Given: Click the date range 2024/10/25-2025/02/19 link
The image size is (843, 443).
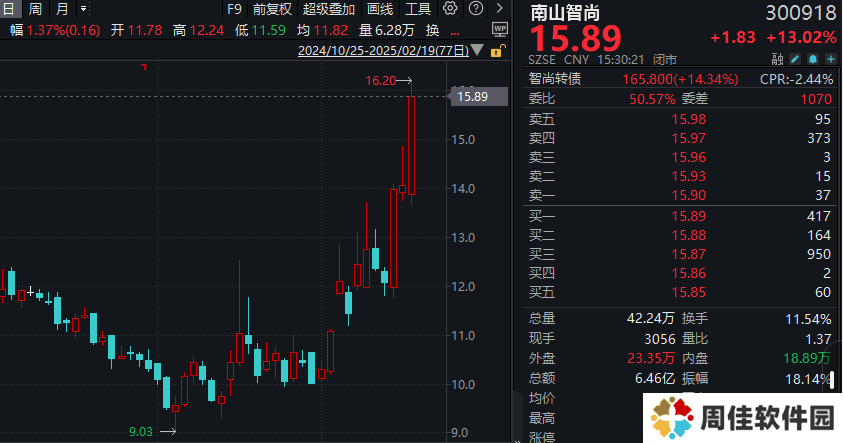Looking at the screenshot, I should tap(383, 51).
